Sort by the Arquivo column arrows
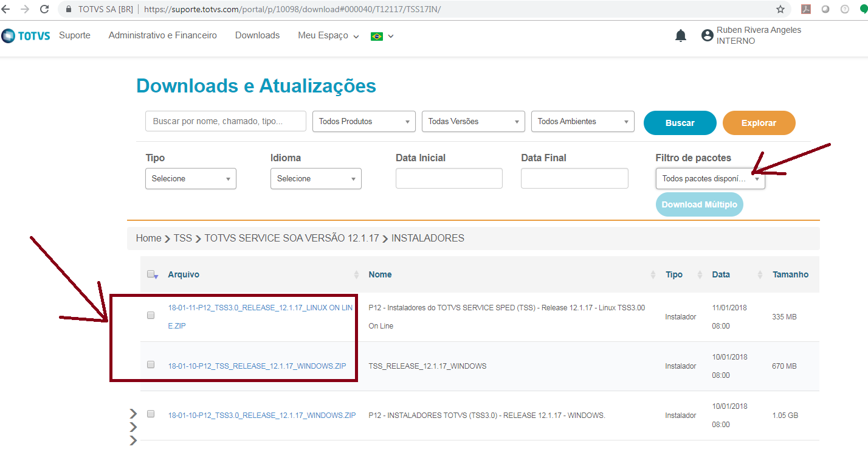Screen dimensions: 868x449 tap(356, 275)
